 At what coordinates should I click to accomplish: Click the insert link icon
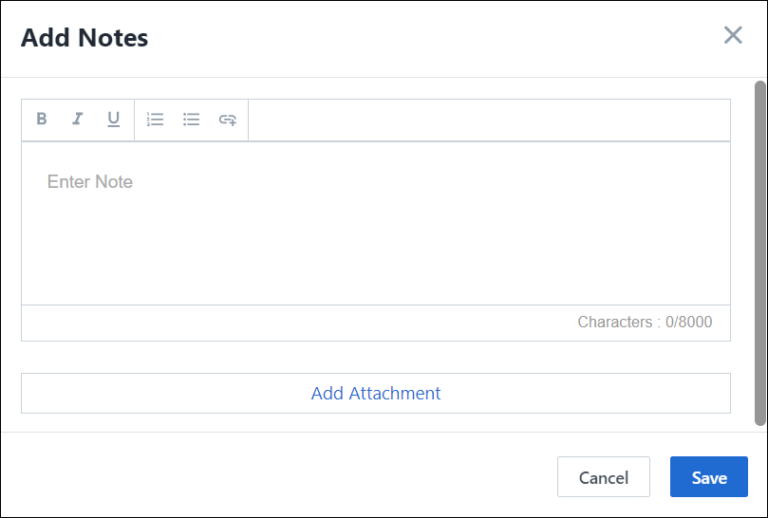click(228, 120)
